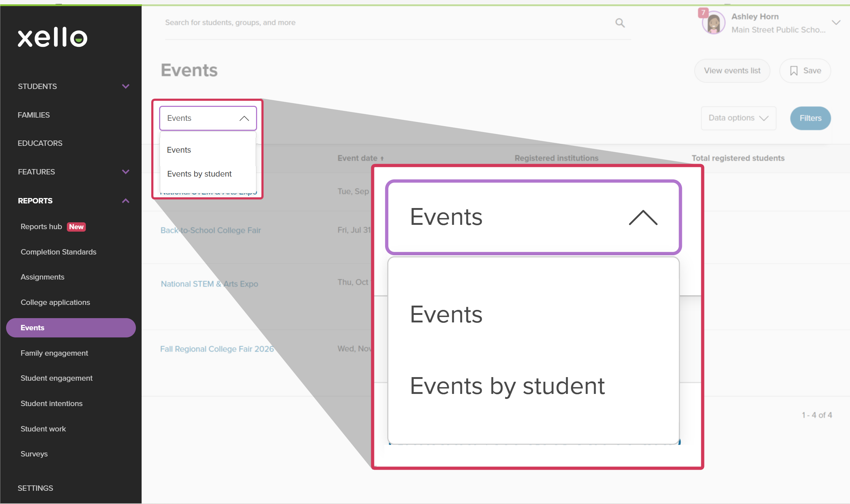Collapse the REPORTS sidebar section
850x504 pixels.
[73, 201]
